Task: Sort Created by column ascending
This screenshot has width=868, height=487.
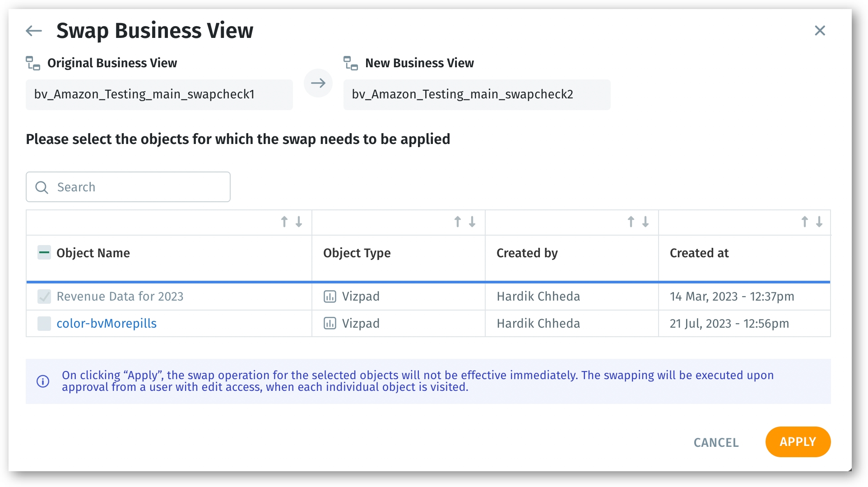Action: (x=631, y=222)
